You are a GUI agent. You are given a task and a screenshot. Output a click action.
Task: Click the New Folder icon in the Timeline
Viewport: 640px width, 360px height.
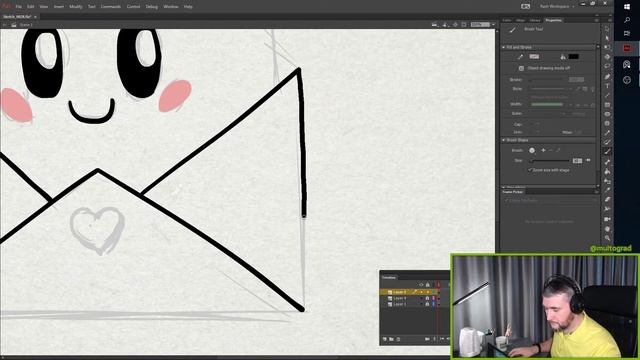point(391,339)
